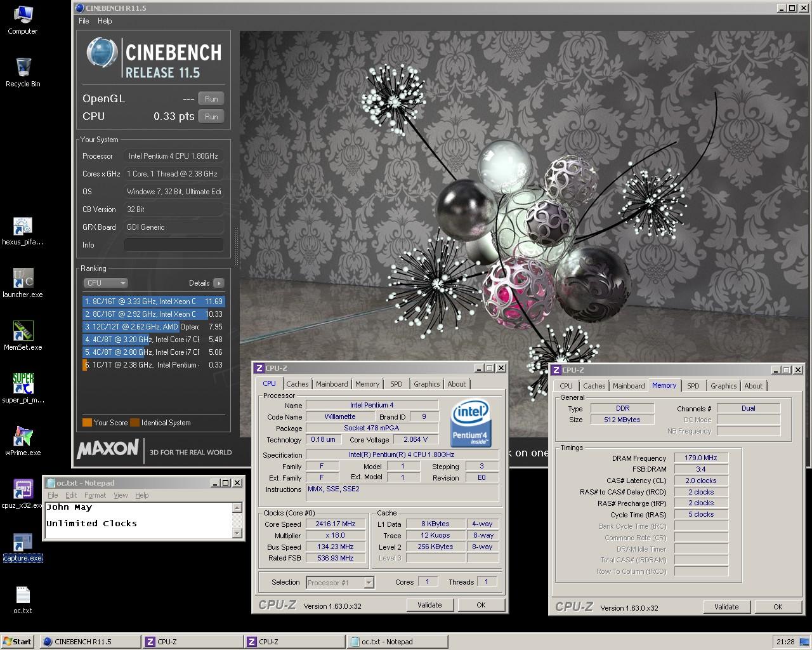Switch to Mainboard tab in left CPU-Z
Viewport: 812px width, 650px height.
(332, 384)
